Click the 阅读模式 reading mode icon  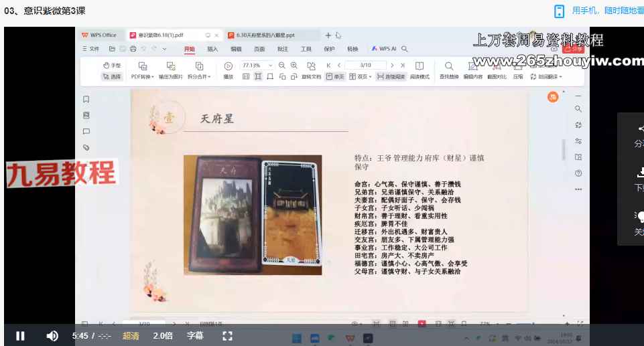[x=420, y=66]
